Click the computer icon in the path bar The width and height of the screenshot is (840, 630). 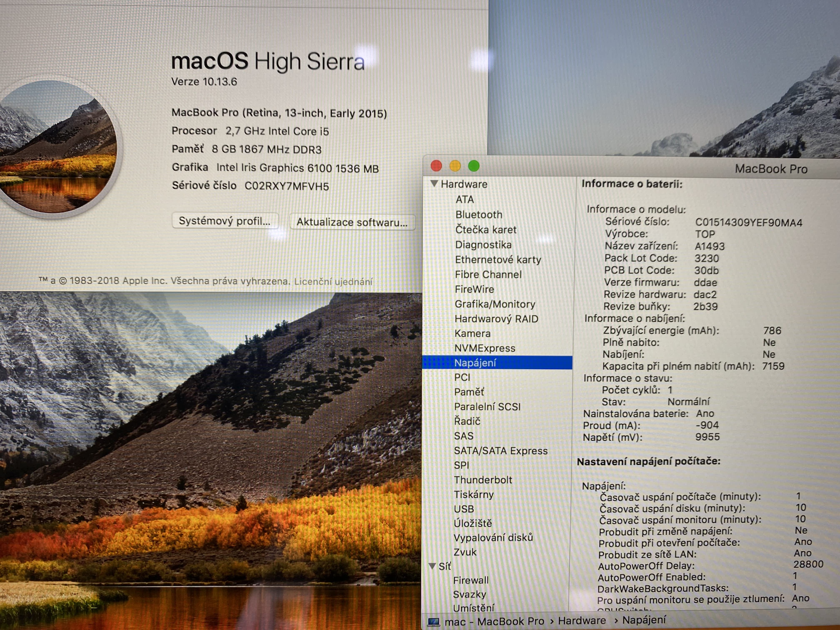tap(433, 622)
